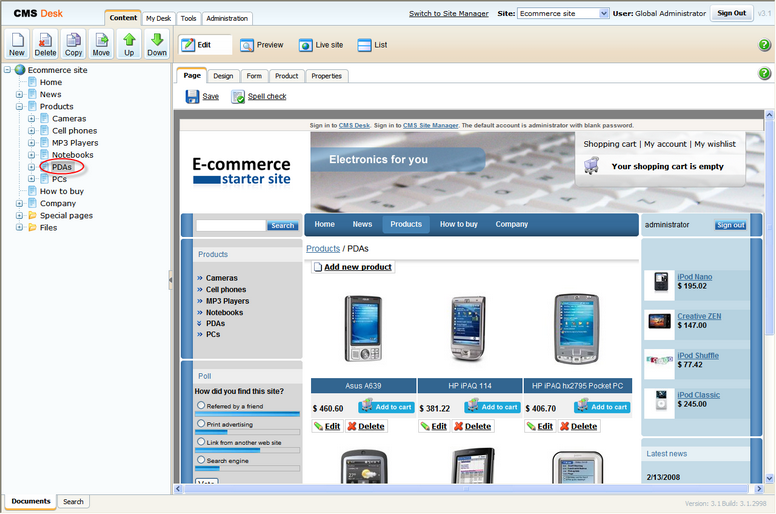This screenshot has height=514, width=776.
Task: Add HP iPAQ 114 to cart
Action: (x=492, y=407)
